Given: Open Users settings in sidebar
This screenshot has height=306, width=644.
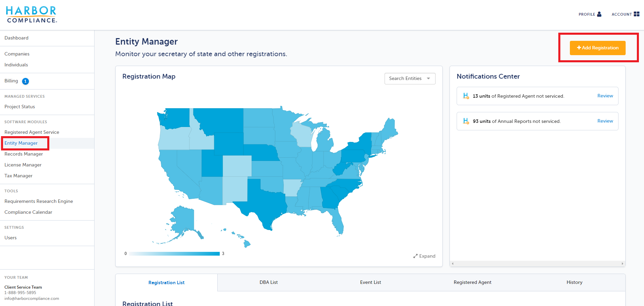Looking at the screenshot, I should (x=11, y=238).
